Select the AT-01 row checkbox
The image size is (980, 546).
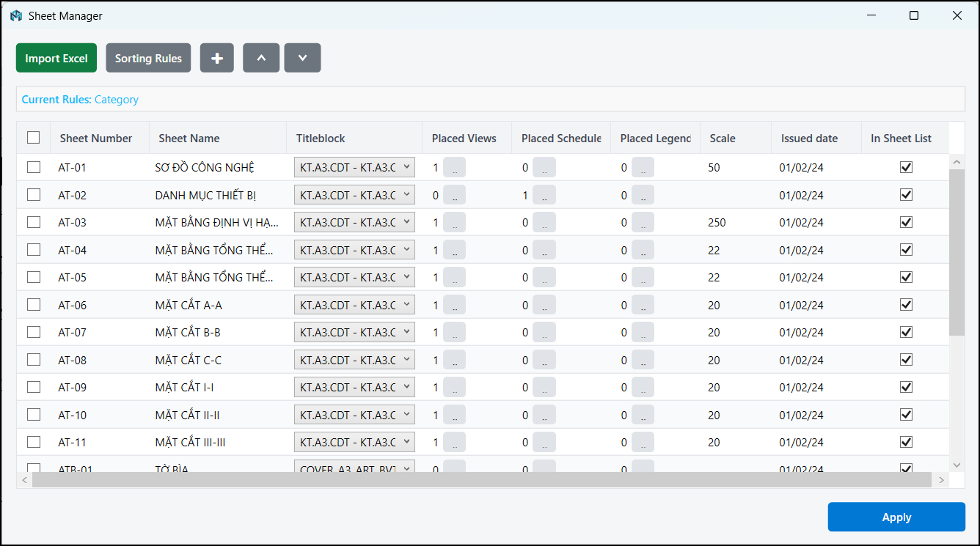pyautogui.click(x=34, y=167)
